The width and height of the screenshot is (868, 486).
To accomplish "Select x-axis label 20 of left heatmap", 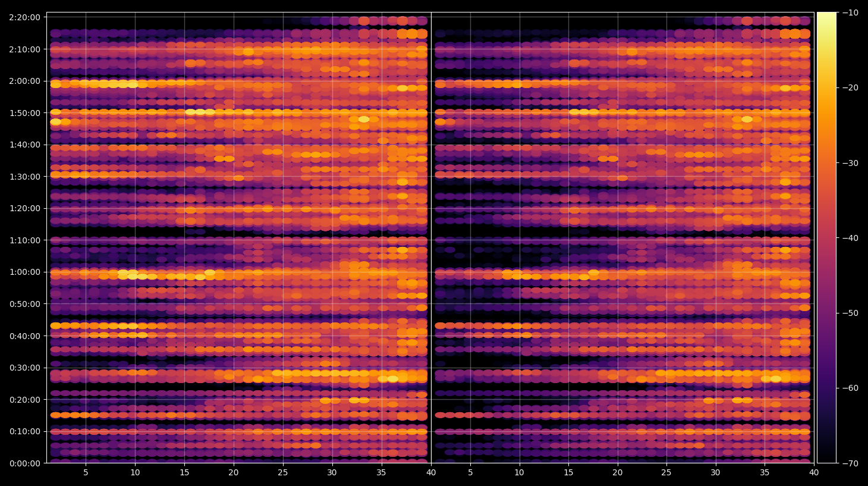I will pos(234,473).
